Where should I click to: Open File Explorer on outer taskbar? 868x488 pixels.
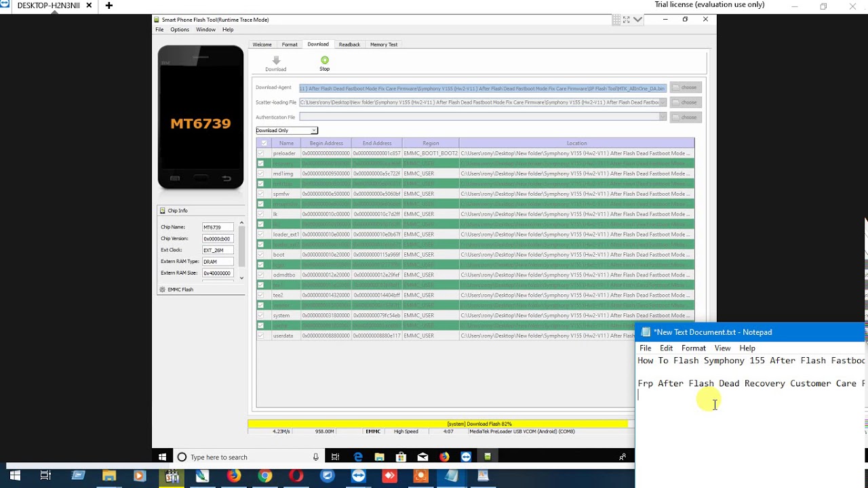pyautogui.click(x=108, y=476)
